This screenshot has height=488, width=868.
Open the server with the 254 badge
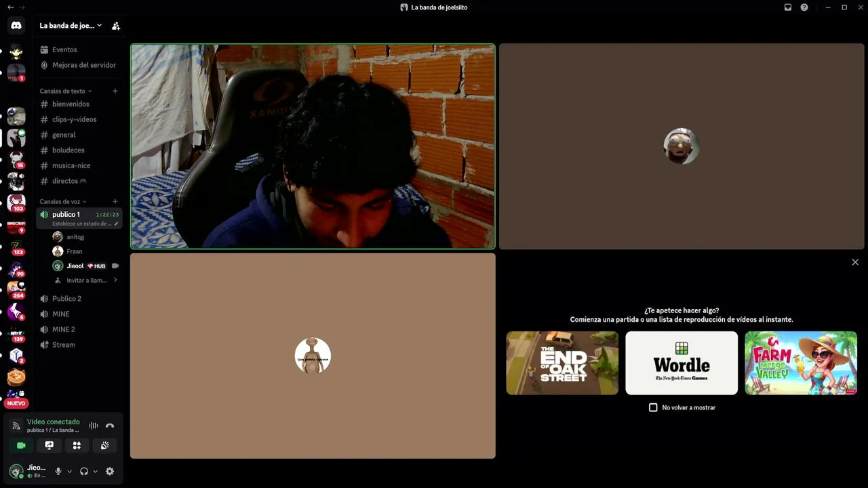click(16, 289)
